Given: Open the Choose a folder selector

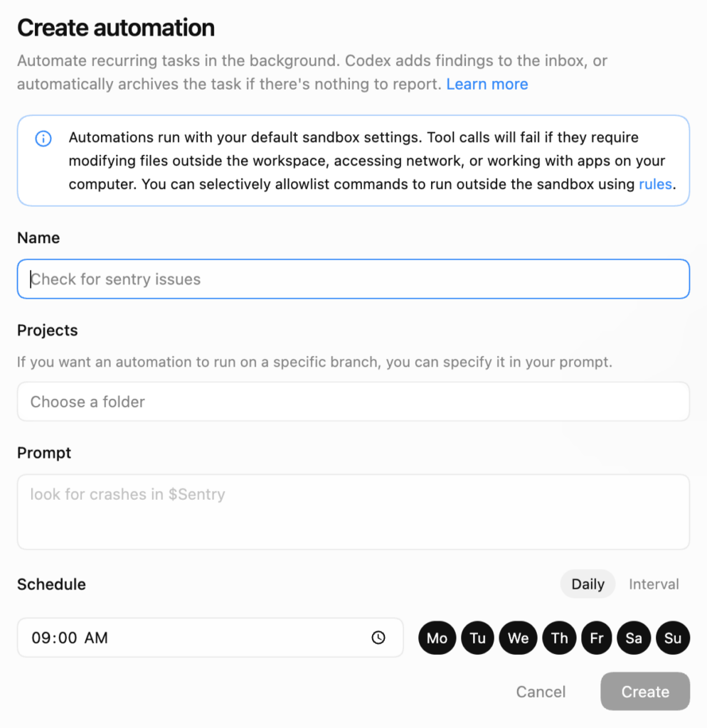Looking at the screenshot, I should pos(353,402).
